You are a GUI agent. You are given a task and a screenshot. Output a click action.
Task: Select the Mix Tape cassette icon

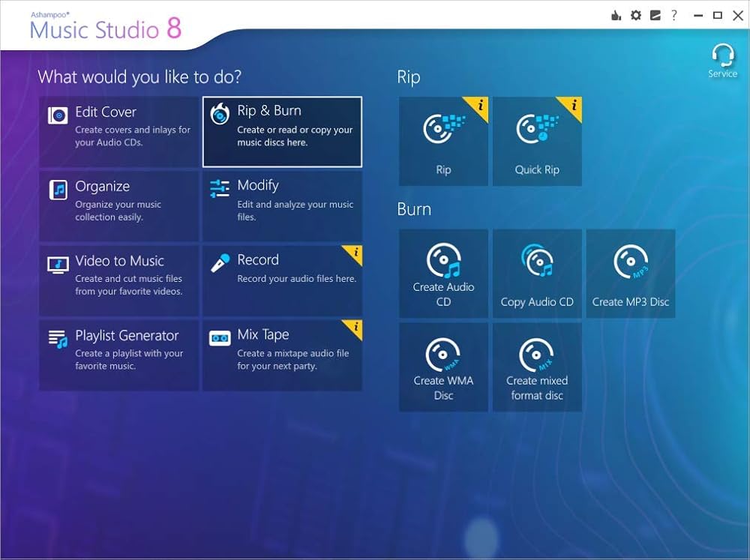(220, 338)
